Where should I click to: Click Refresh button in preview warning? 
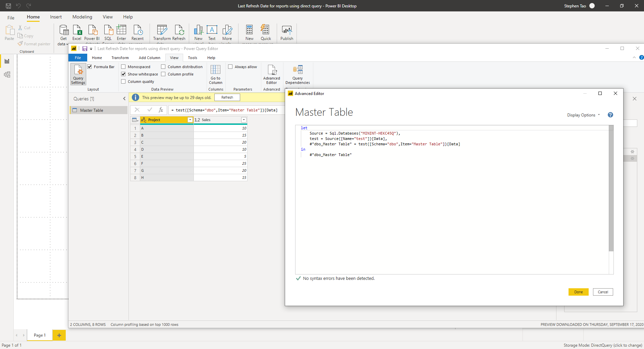[227, 97]
